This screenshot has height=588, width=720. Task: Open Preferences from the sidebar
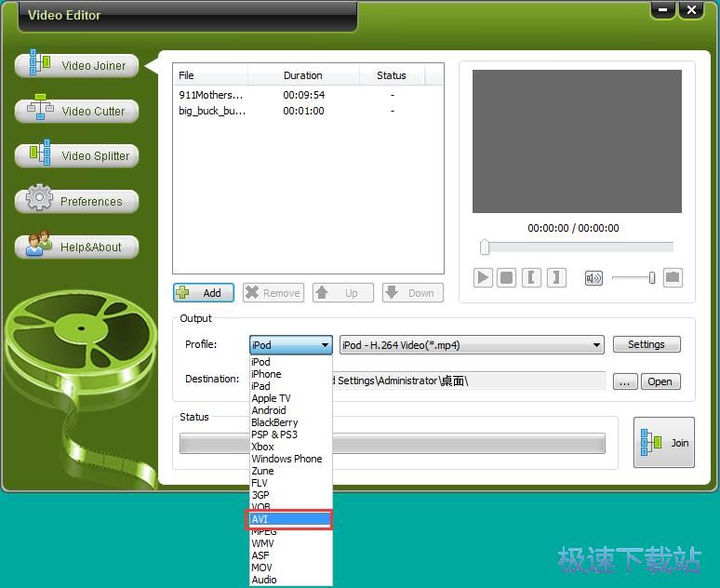tap(77, 201)
